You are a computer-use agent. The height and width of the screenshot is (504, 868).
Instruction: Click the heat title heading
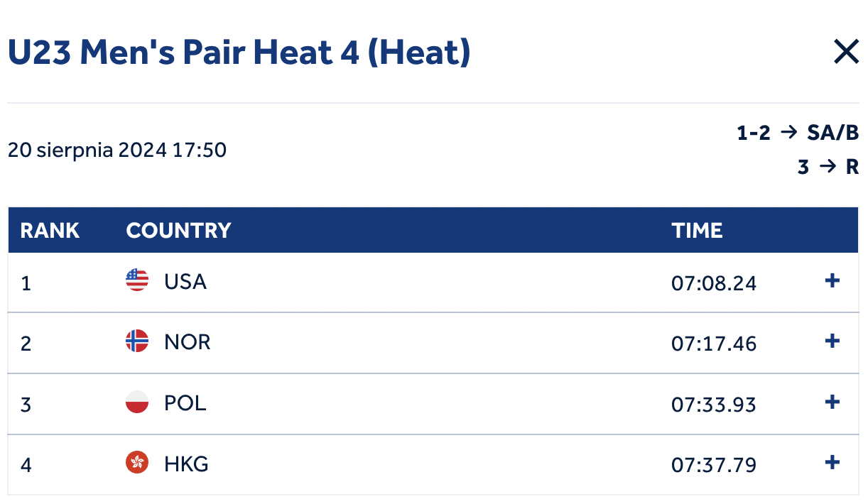(239, 53)
